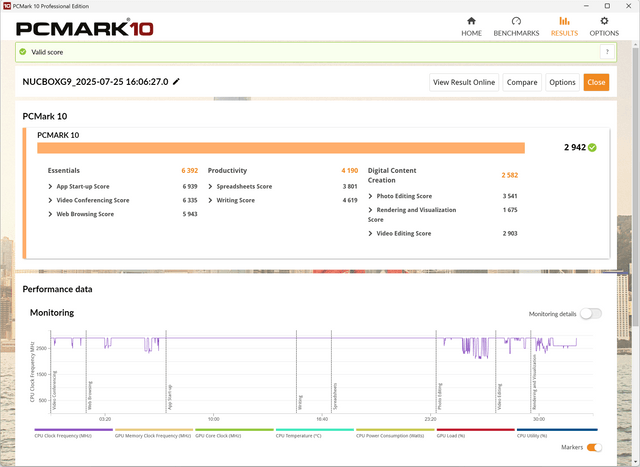
Task: Expand Photo Editing Score details
Action: pyautogui.click(x=370, y=196)
